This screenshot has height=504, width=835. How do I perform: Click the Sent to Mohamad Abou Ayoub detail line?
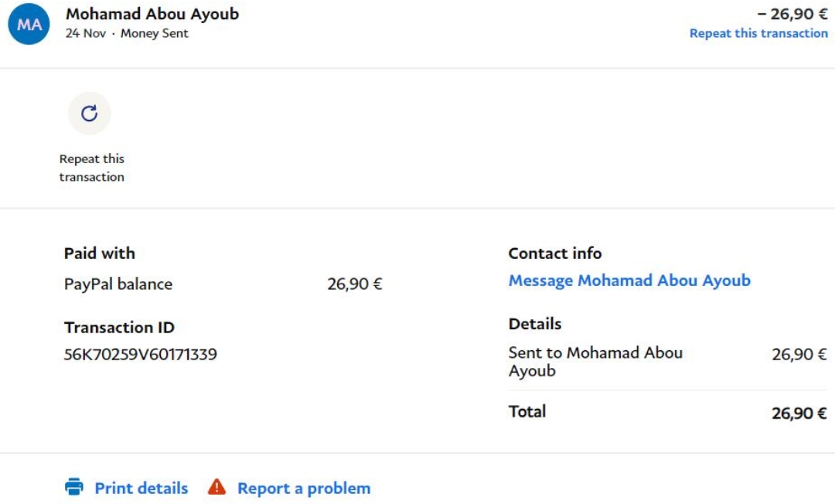pyautogui.click(x=595, y=361)
